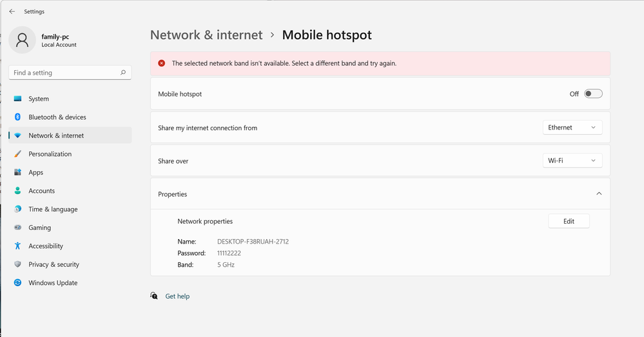This screenshot has height=337, width=644.
Task: Open the Gaming controller icon
Action: (17, 227)
